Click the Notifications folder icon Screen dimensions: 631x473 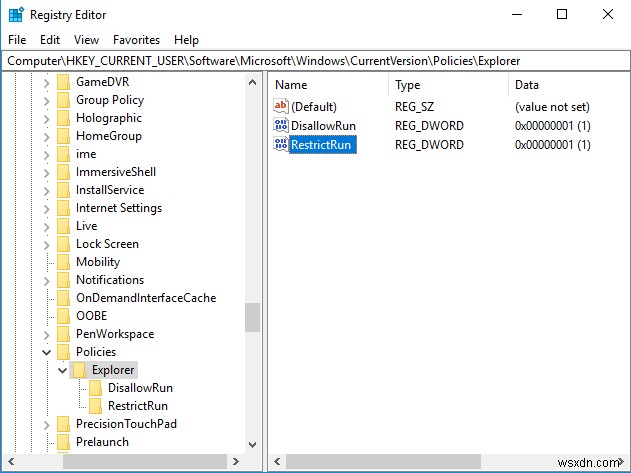point(64,280)
